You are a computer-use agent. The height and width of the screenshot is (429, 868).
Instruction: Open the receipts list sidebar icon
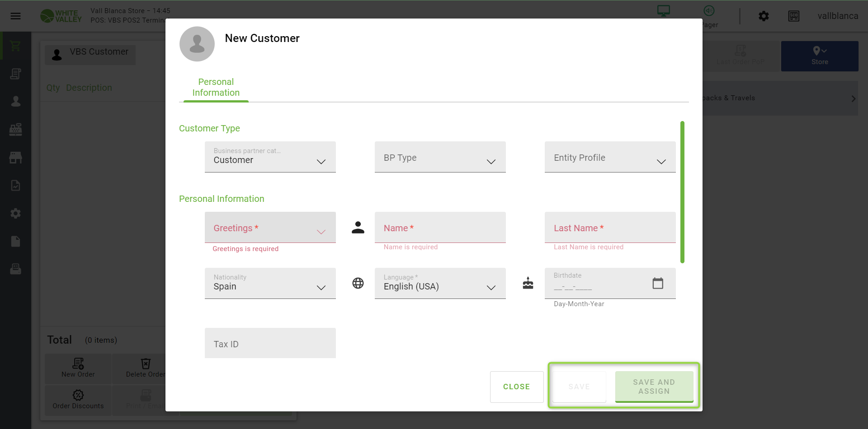16,74
